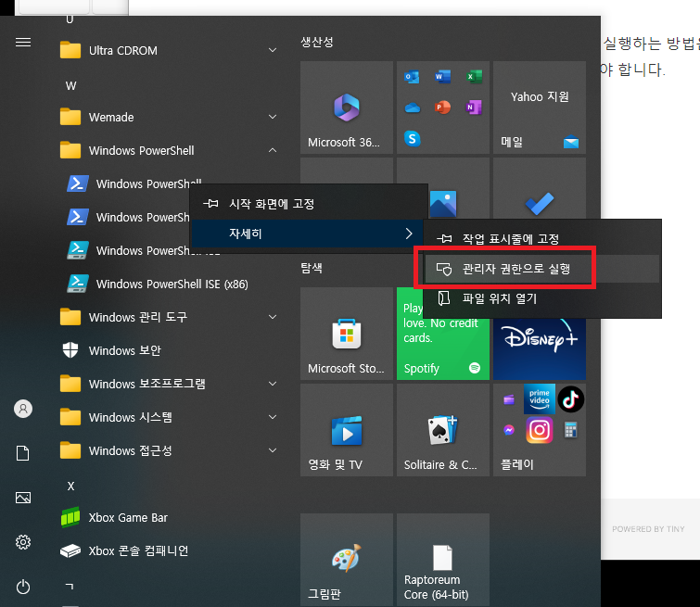Choose 파일 위치 열기

tap(542, 298)
